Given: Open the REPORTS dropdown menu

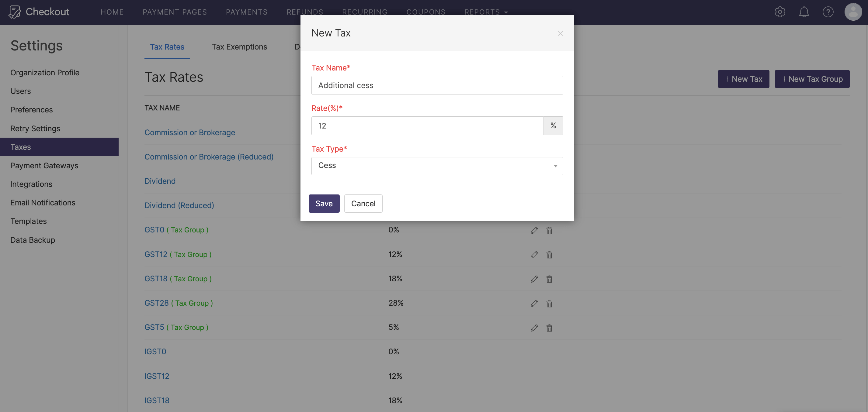Looking at the screenshot, I should pos(486,11).
